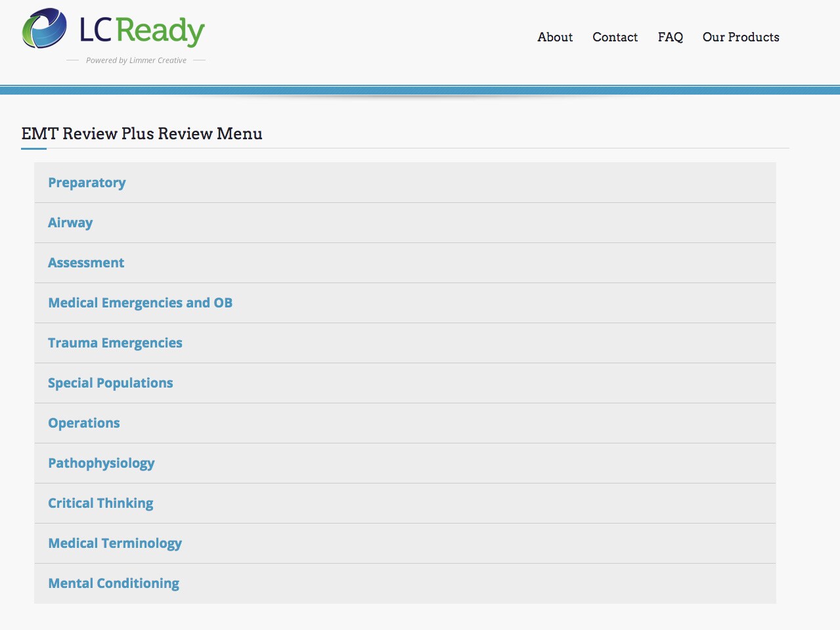Click the LC Ready swirl logo icon
This screenshot has height=630, width=840.
tap(44, 29)
